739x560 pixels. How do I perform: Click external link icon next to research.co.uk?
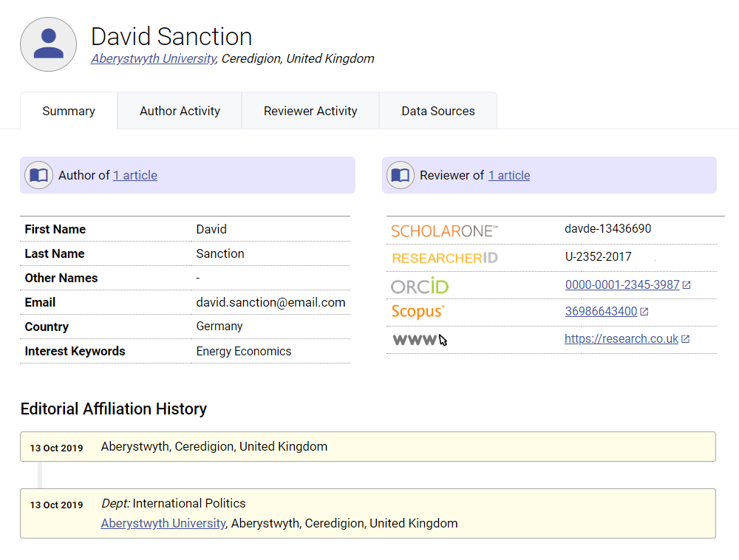point(685,339)
